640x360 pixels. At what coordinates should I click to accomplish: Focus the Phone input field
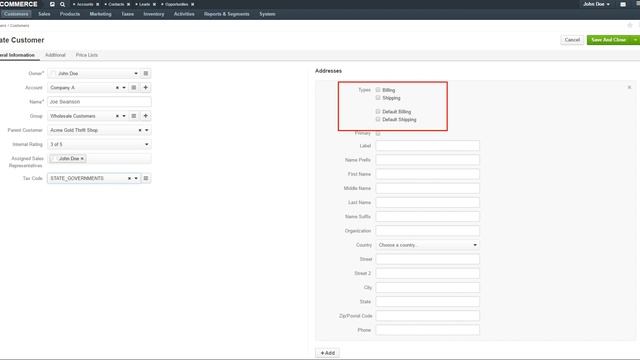(x=427, y=330)
